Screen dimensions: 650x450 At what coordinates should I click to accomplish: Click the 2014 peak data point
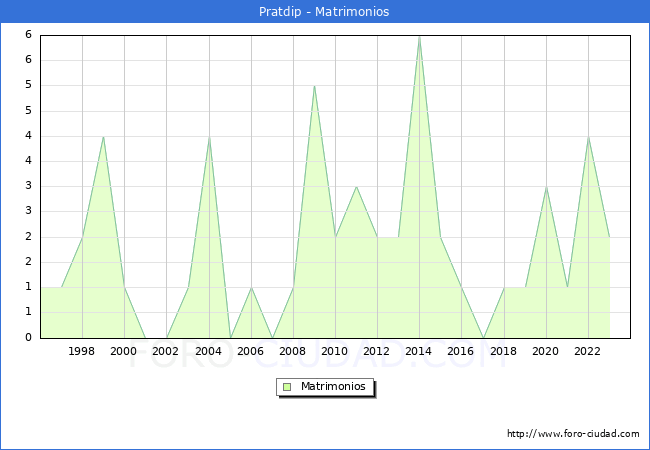tap(420, 36)
